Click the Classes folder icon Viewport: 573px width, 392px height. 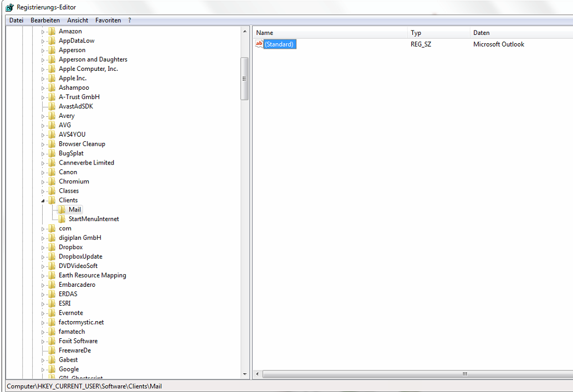pos(52,191)
